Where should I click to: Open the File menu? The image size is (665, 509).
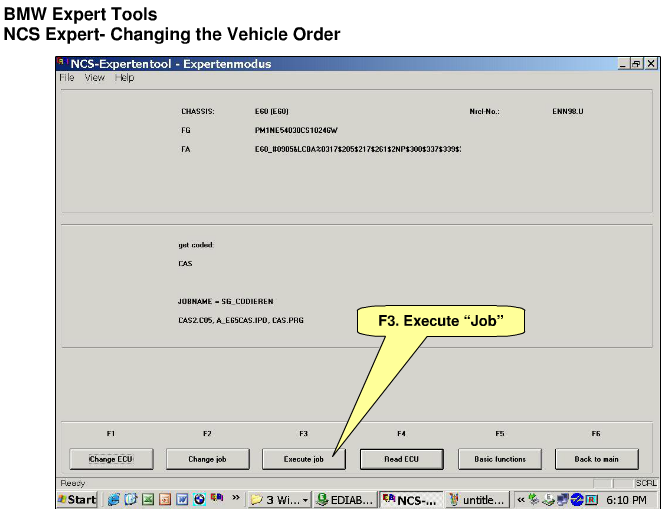67,78
